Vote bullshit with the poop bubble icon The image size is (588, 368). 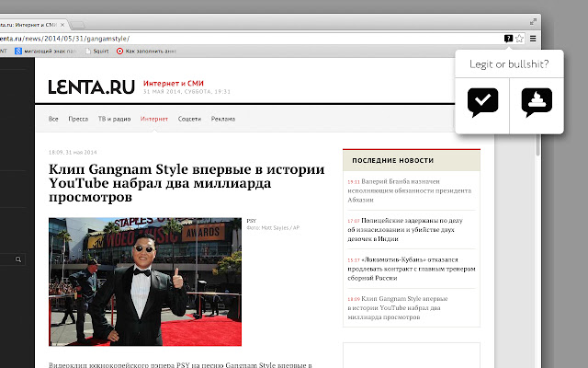click(x=537, y=102)
